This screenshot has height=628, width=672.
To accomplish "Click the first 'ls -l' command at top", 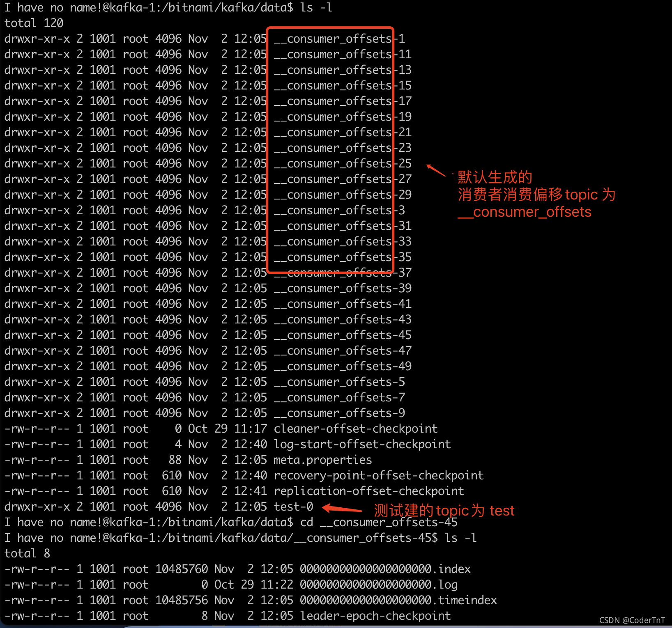I will tap(316, 7).
